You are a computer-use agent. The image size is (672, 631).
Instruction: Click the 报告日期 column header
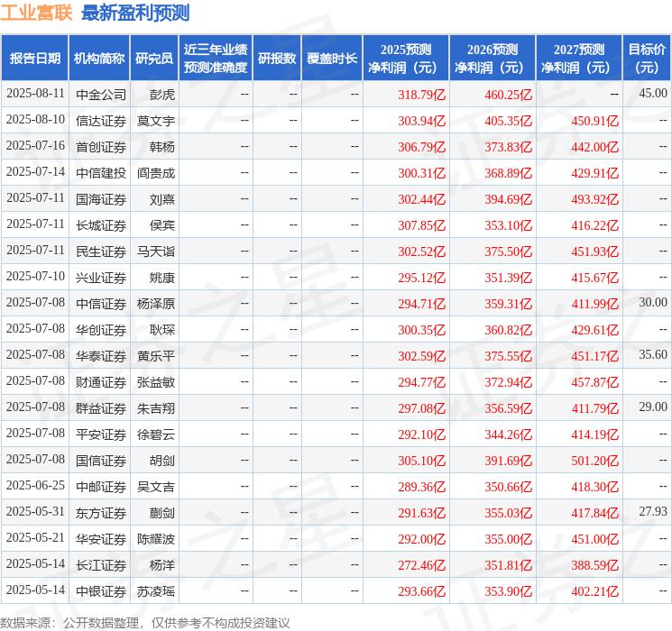click(x=34, y=59)
